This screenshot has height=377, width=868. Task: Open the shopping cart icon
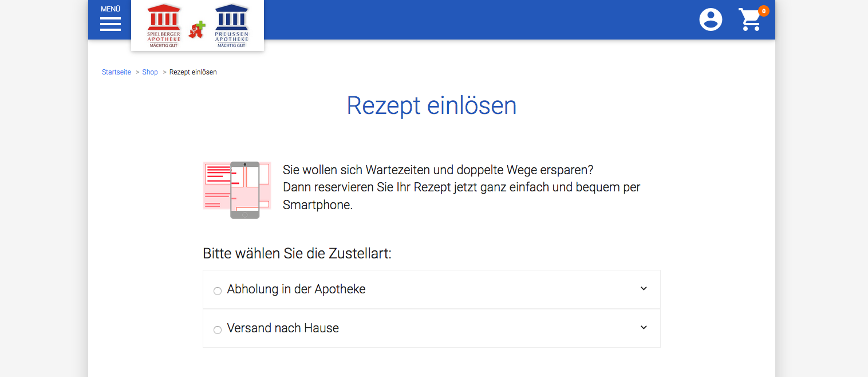click(x=749, y=20)
